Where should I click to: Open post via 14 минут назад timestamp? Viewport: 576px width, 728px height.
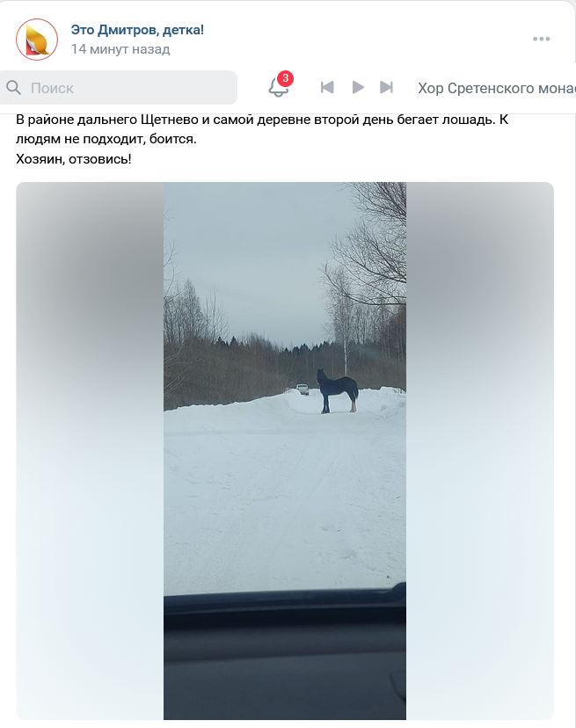coord(120,49)
